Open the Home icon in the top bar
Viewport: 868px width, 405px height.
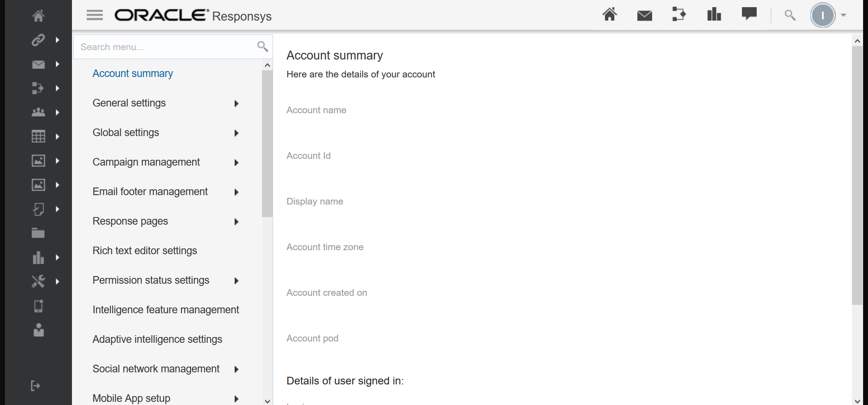click(609, 15)
